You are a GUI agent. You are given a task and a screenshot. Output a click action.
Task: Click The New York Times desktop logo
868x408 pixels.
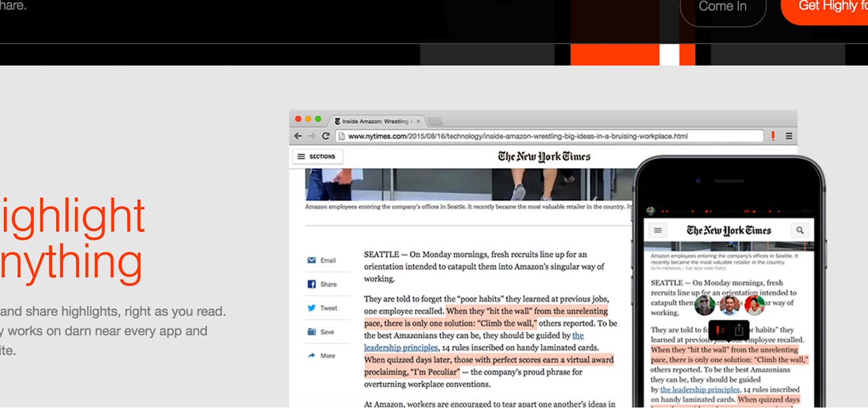click(544, 157)
